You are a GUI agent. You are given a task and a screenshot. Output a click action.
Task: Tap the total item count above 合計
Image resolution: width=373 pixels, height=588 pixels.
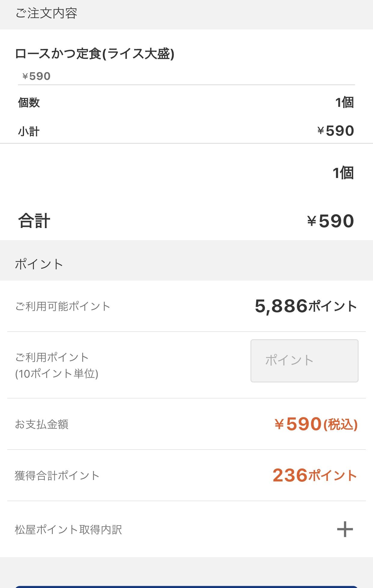click(x=343, y=173)
